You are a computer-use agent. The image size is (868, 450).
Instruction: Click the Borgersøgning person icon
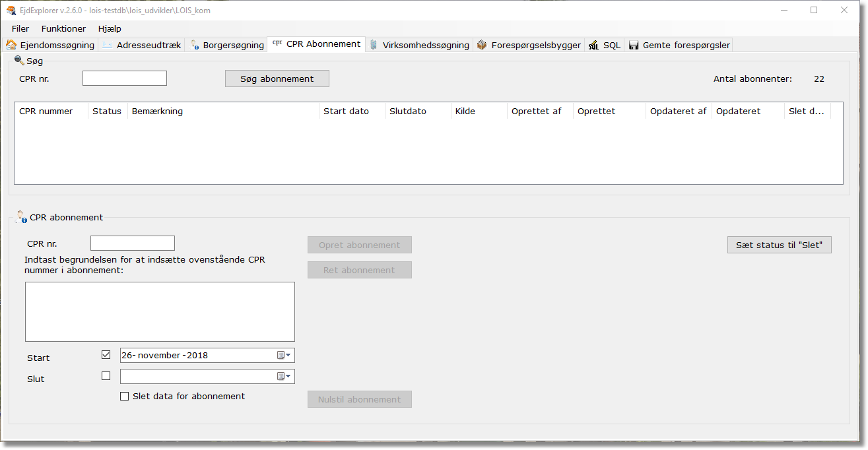pyautogui.click(x=194, y=45)
